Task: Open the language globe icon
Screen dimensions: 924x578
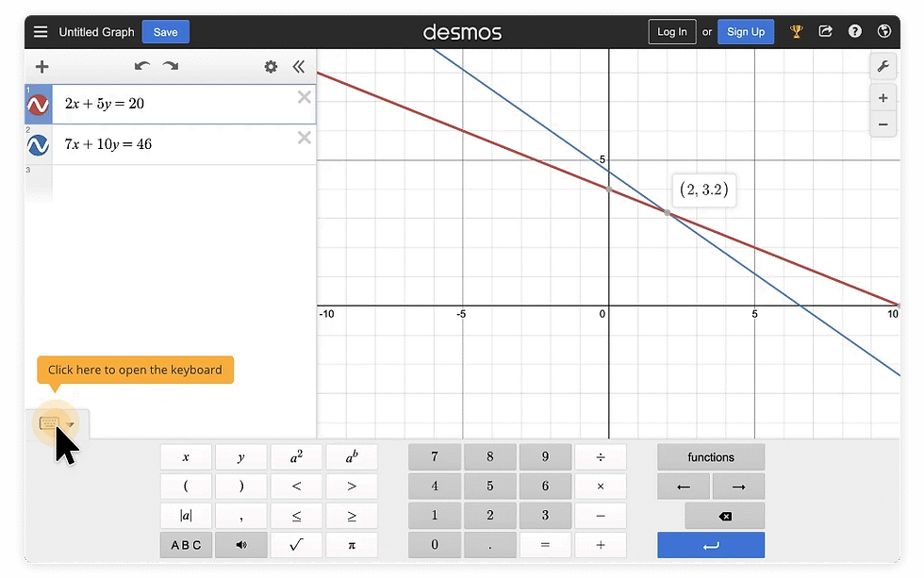Action: (884, 32)
